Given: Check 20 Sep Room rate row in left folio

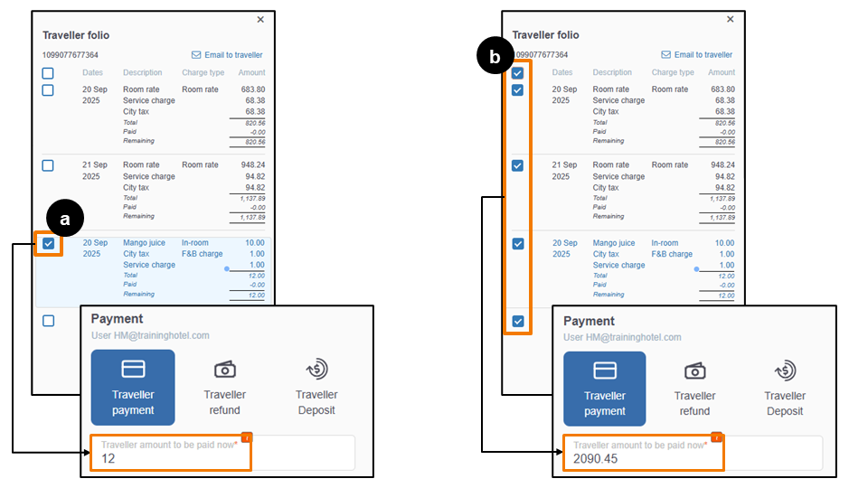Looking at the screenshot, I should [48, 90].
